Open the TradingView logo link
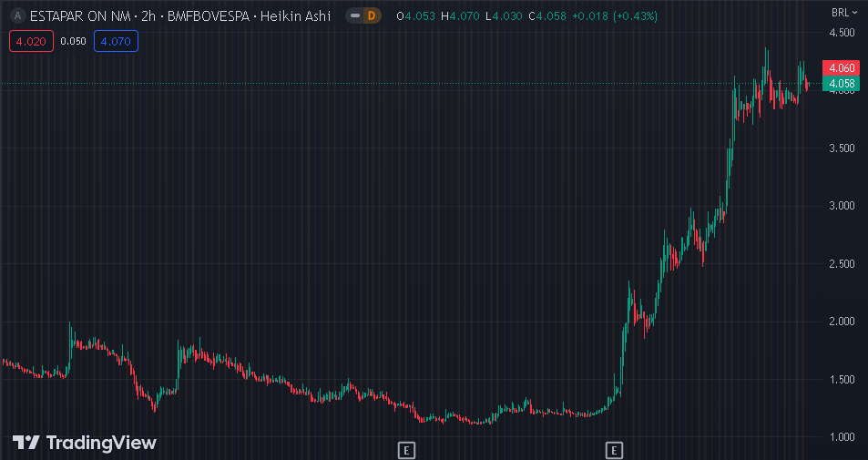Image resolution: width=868 pixels, height=460 pixels. point(85,443)
